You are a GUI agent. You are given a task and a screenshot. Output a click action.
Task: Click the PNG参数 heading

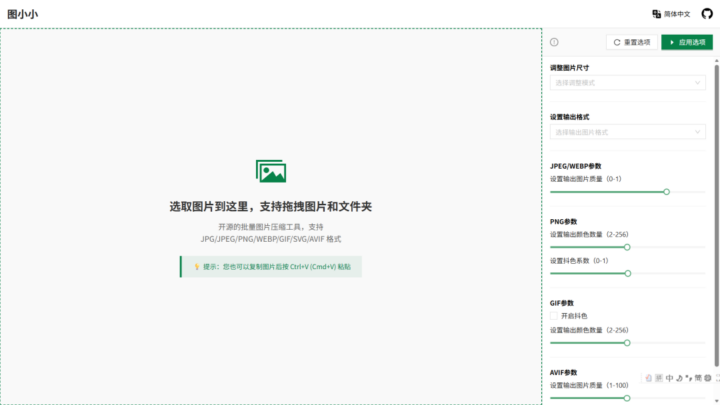[563, 221]
